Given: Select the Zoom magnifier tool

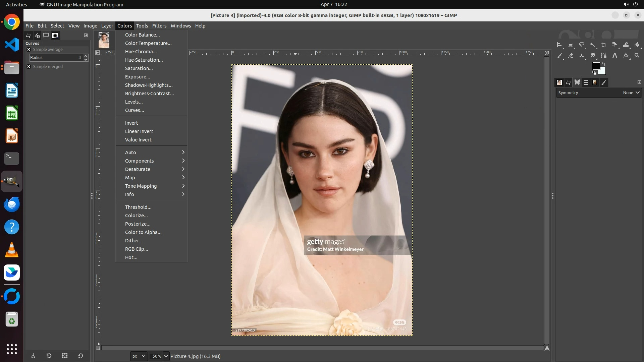Looking at the screenshot, I should 637,56.
